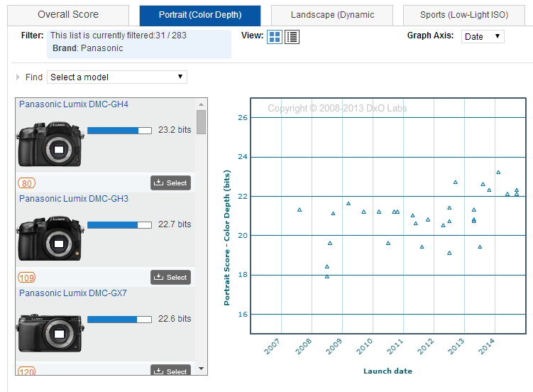This screenshot has width=533, height=392.
Task: Click the filter text 'Brand: Panasonic'
Action: pos(88,48)
